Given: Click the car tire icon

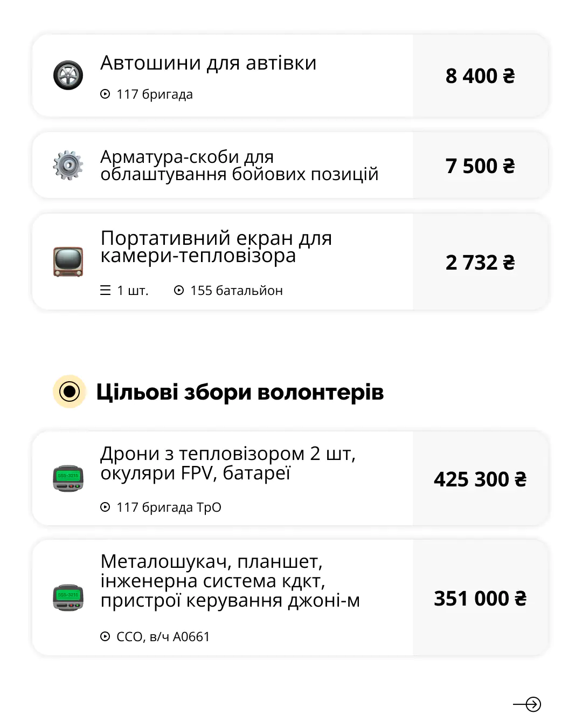Looking at the screenshot, I should (68, 75).
